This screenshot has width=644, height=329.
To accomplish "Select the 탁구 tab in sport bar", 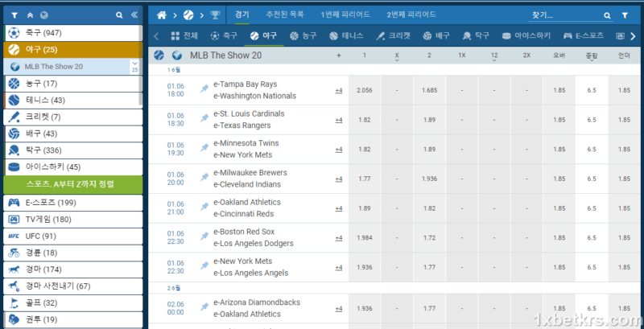I will tap(476, 35).
